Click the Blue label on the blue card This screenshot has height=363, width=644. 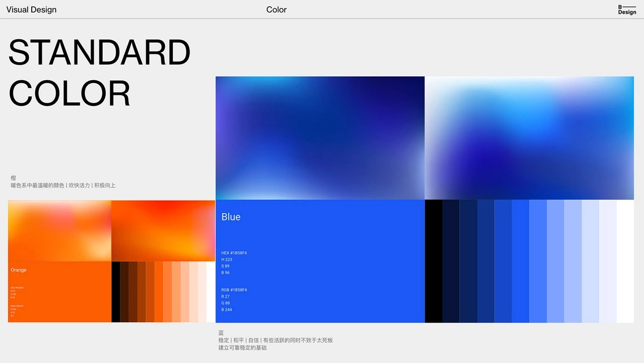click(231, 217)
